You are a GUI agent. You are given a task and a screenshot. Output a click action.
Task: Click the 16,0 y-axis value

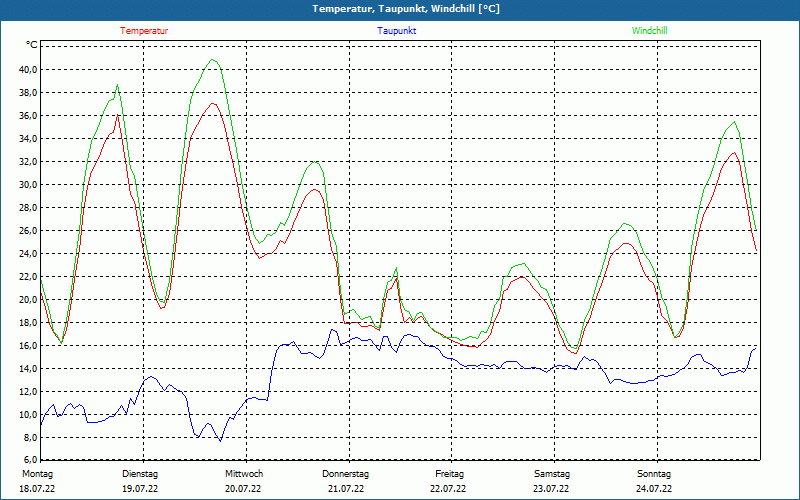pos(29,345)
